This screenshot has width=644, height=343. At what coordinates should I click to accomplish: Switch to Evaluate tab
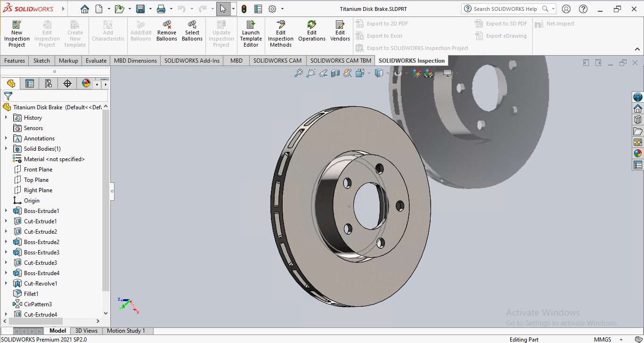click(x=96, y=61)
